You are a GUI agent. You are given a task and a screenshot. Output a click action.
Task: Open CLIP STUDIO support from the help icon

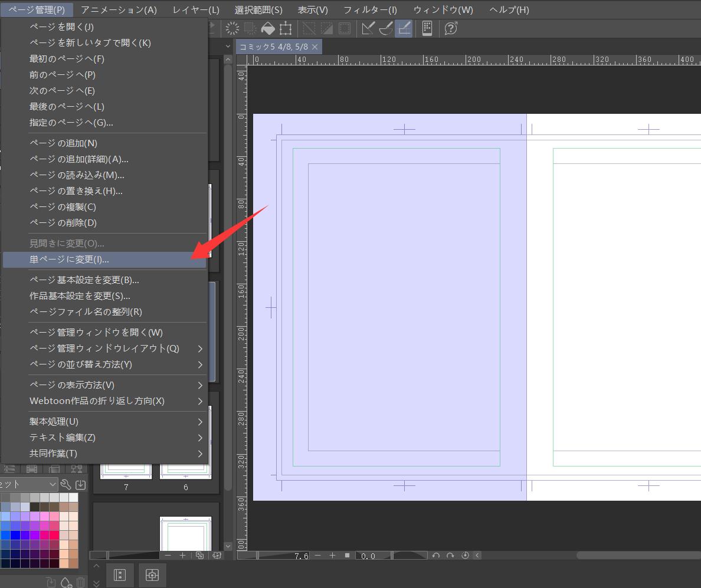click(451, 28)
